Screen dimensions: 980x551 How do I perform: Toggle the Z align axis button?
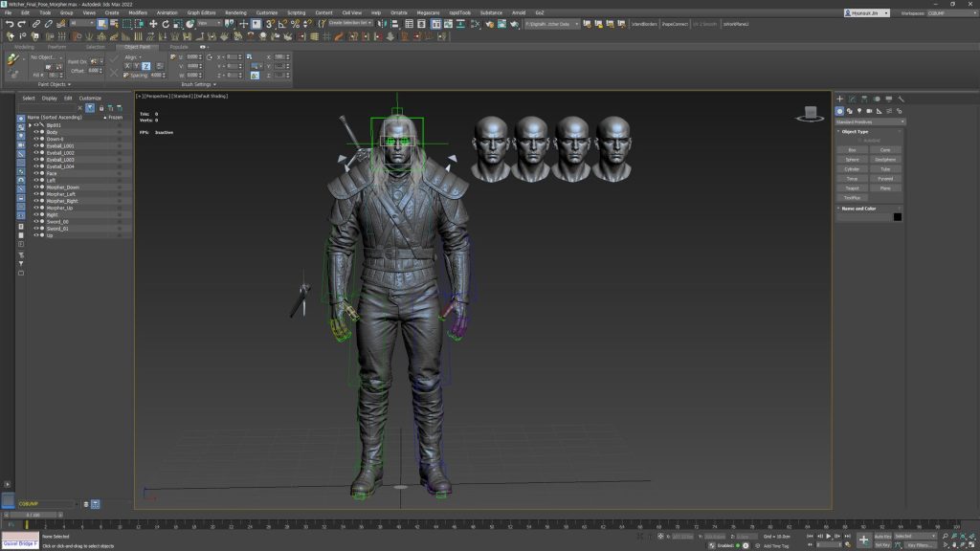(x=145, y=66)
